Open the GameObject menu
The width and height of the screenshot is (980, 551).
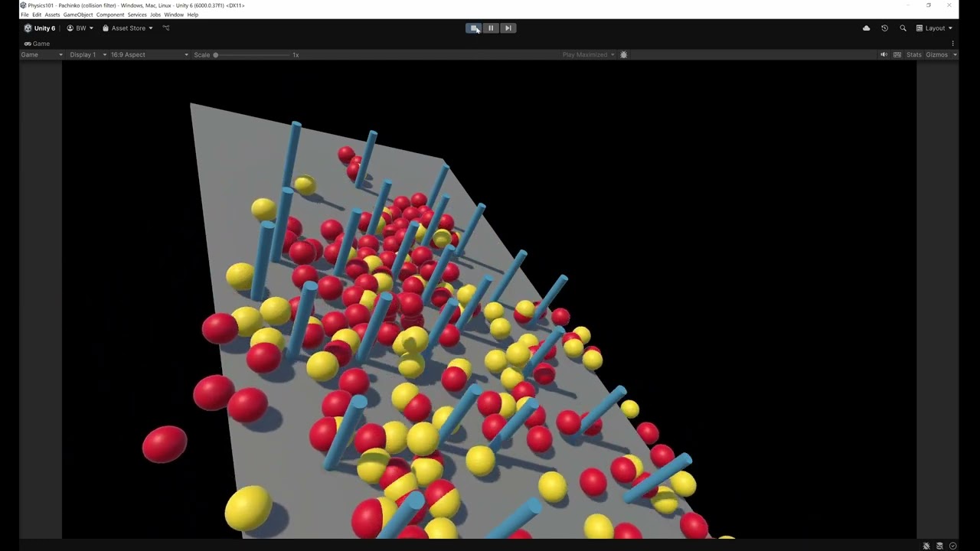(78, 15)
